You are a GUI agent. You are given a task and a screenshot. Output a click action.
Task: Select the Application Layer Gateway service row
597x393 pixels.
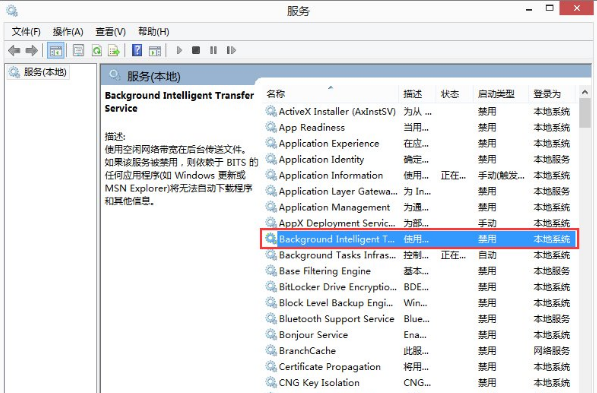420,192
